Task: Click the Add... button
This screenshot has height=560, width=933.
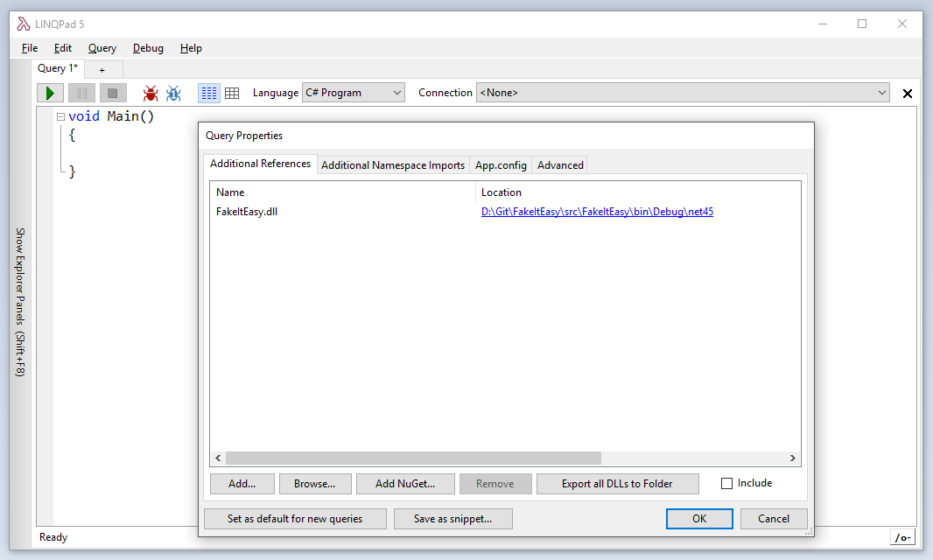Action: [x=242, y=484]
